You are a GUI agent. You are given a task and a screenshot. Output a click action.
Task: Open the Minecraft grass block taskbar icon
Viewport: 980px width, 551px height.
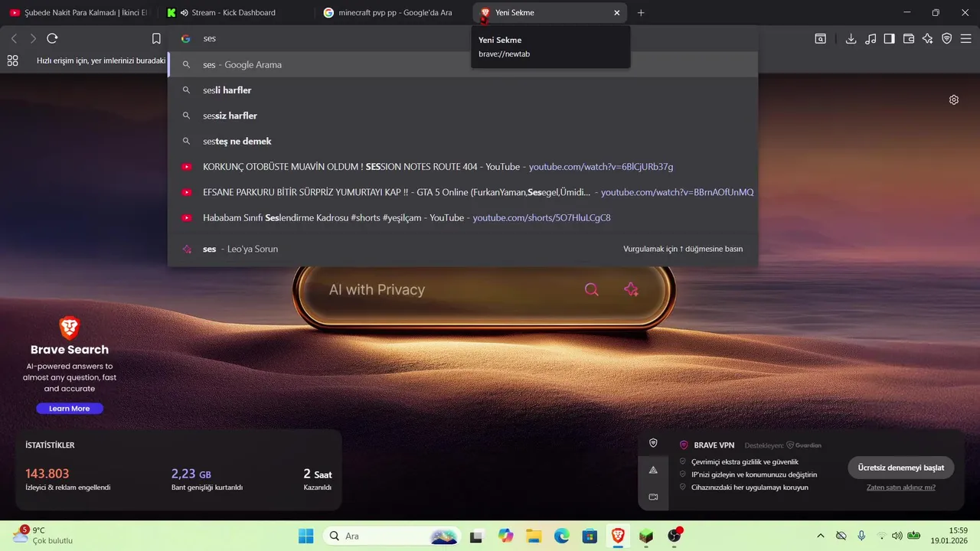[646, 536]
